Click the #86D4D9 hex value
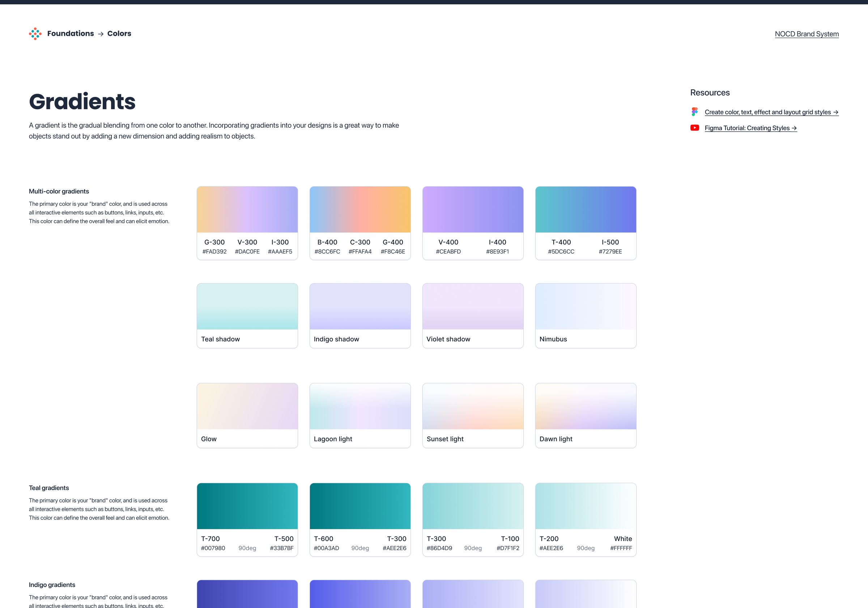Viewport: 868px width, 608px height. click(439, 548)
